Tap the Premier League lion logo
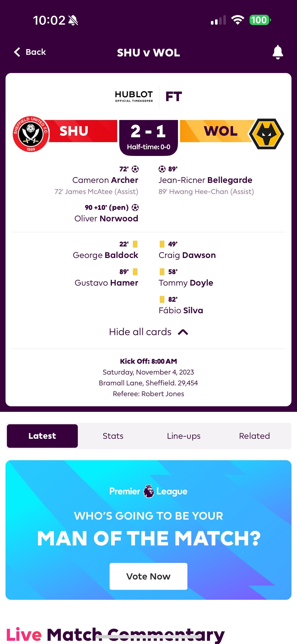 148,491
